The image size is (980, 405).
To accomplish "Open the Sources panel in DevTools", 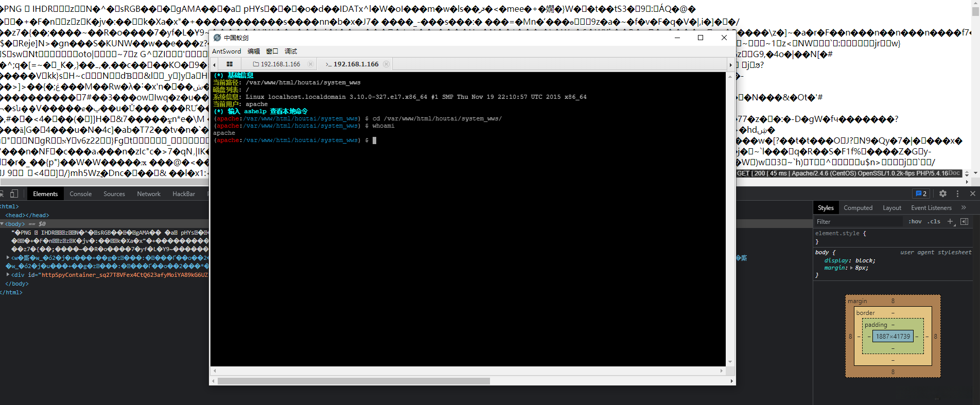I will 114,194.
